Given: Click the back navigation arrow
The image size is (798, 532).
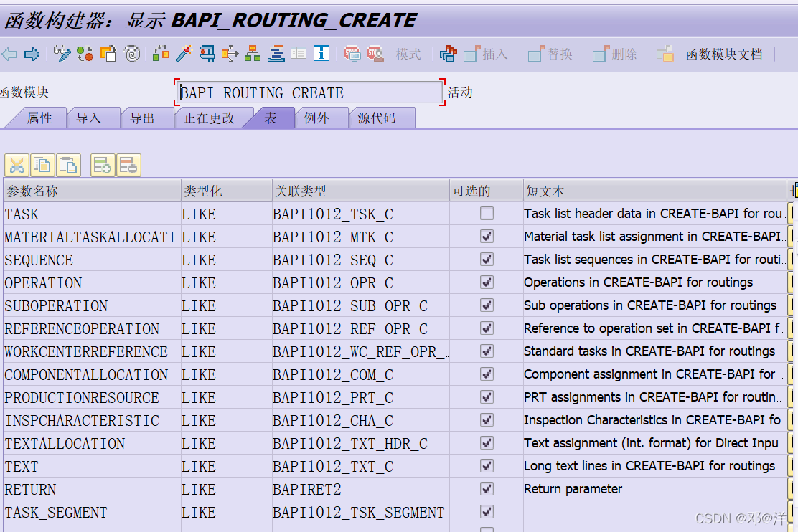Looking at the screenshot, I should (9, 54).
